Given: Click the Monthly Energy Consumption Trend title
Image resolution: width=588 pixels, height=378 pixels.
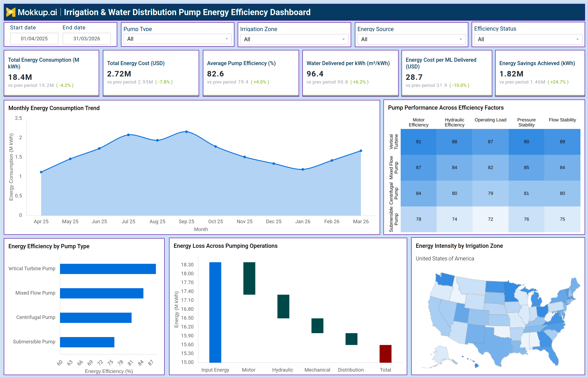Looking at the screenshot, I should tap(54, 108).
